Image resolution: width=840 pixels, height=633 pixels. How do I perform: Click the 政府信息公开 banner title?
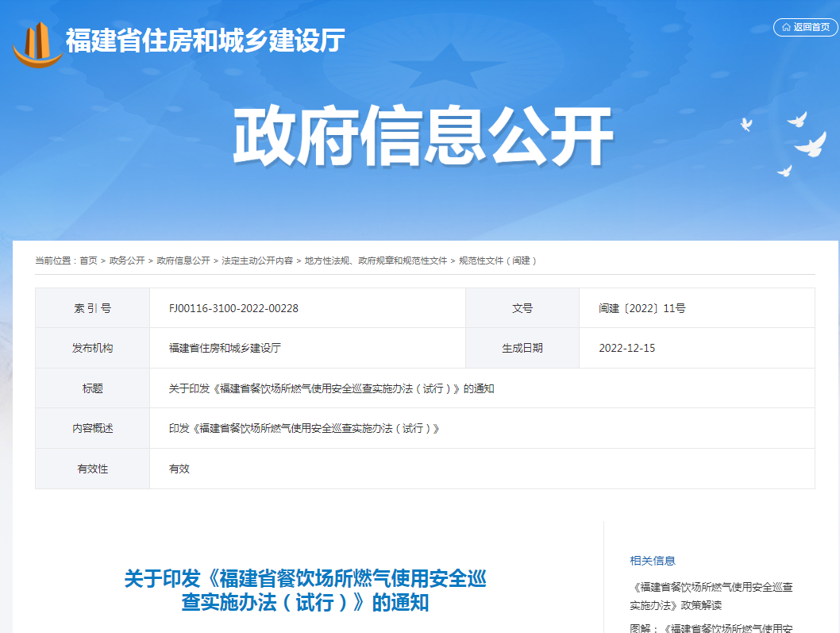pos(420,133)
